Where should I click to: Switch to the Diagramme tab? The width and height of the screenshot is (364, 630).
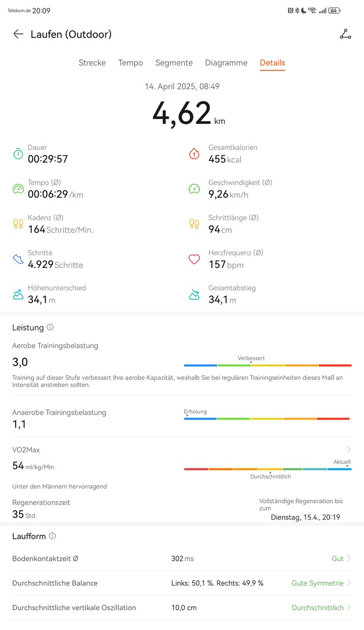coord(226,63)
